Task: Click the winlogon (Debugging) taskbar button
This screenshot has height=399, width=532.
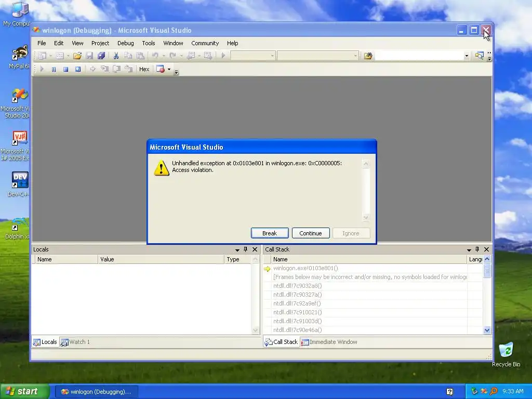Action: point(96,392)
